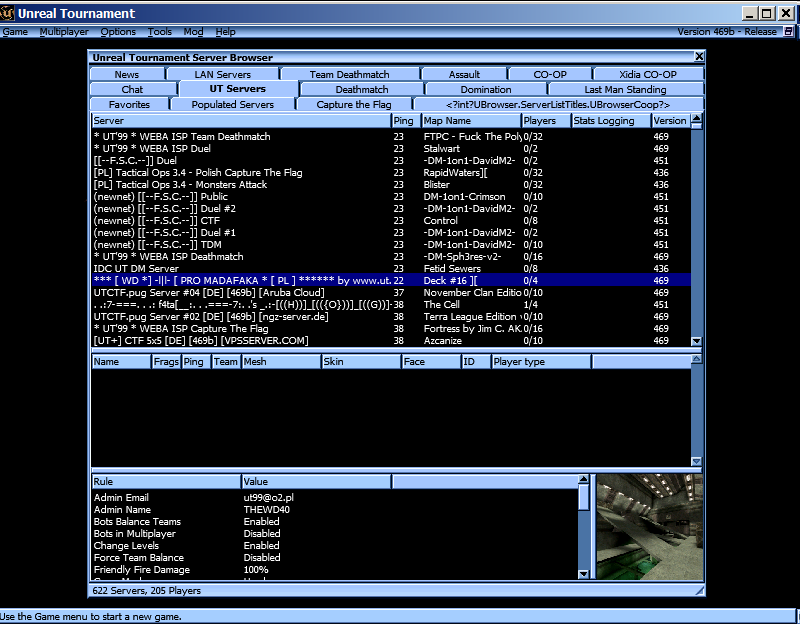The height and width of the screenshot is (624, 800).
Task: Open the Mod menu
Action: coord(193,32)
